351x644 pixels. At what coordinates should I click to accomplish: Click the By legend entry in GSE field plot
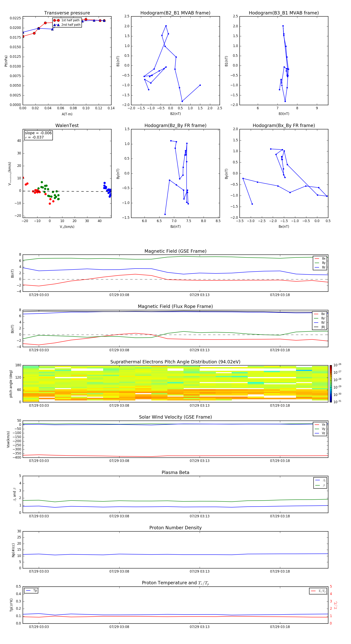(320, 263)
